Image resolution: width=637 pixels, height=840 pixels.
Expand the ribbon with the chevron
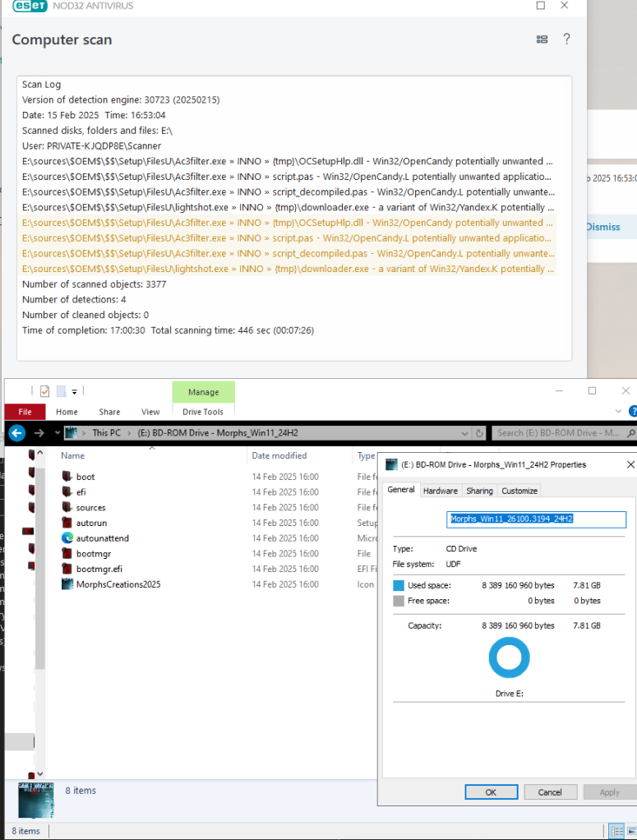(x=618, y=412)
